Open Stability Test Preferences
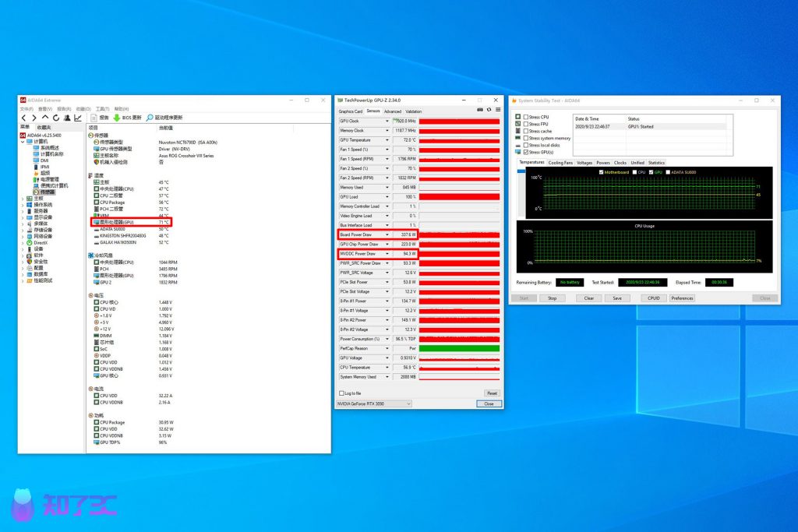The height and width of the screenshot is (532, 798). (x=682, y=298)
